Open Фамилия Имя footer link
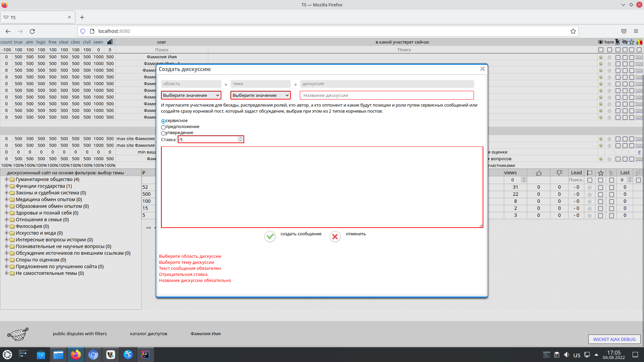This screenshot has width=644, height=362. tap(206, 334)
